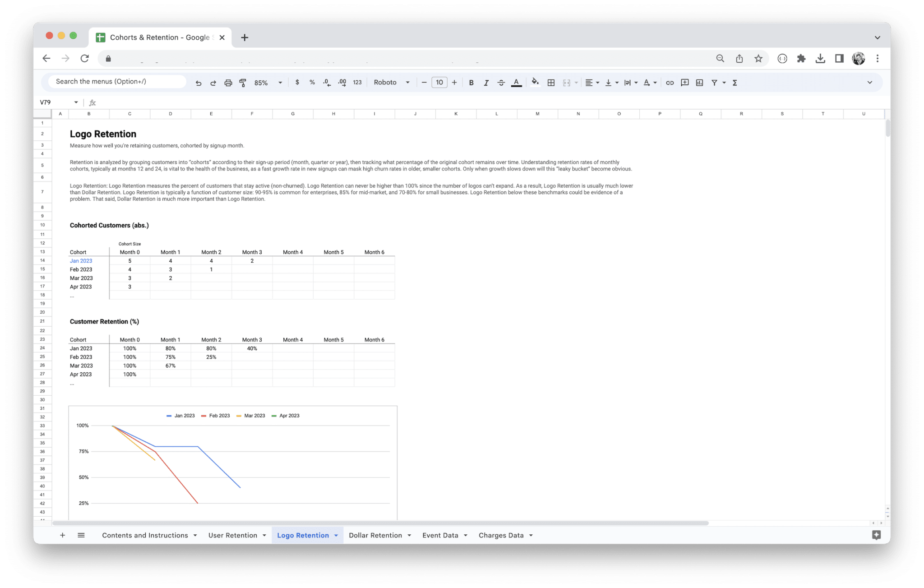The image size is (924, 588).
Task: Click the vertical scrollbar thumb
Action: pyautogui.click(x=887, y=128)
